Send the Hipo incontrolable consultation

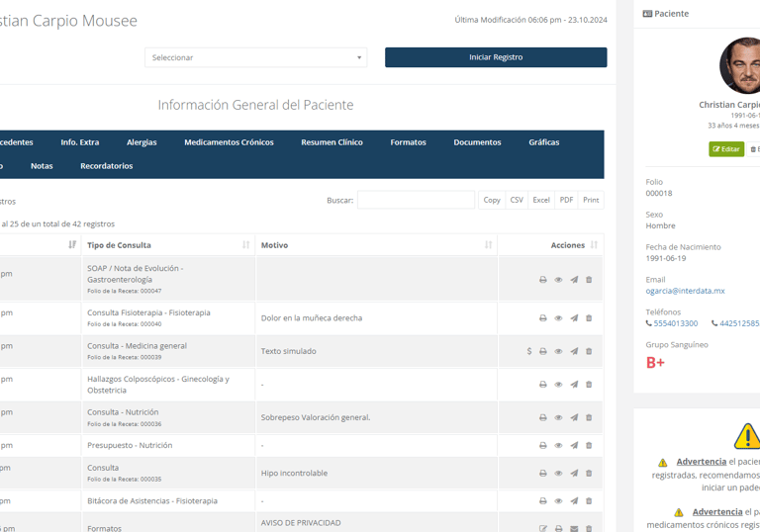tap(574, 474)
